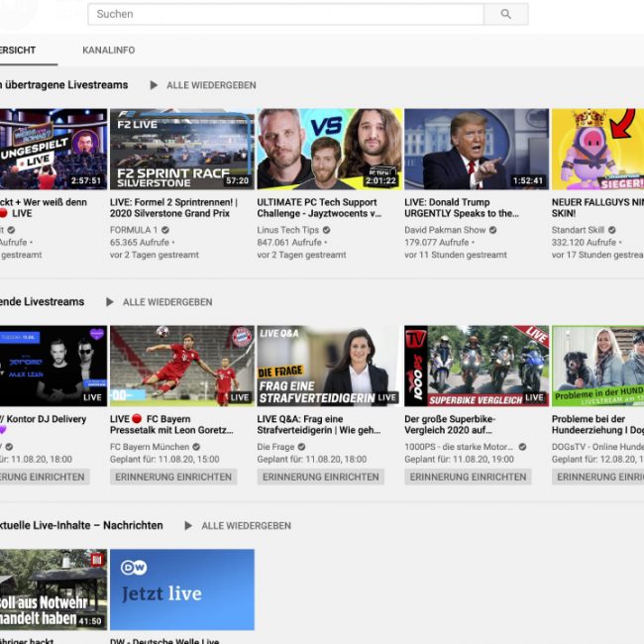644x644 pixels.
Task: Open the Donald Trump livestream thumbnail
Action: click(476, 149)
